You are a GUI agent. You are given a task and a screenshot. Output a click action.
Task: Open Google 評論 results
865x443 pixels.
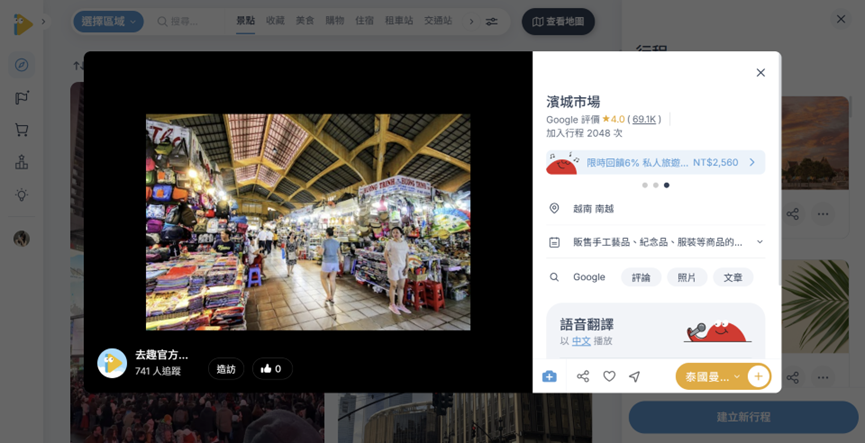pyautogui.click(x=641, y=277)
